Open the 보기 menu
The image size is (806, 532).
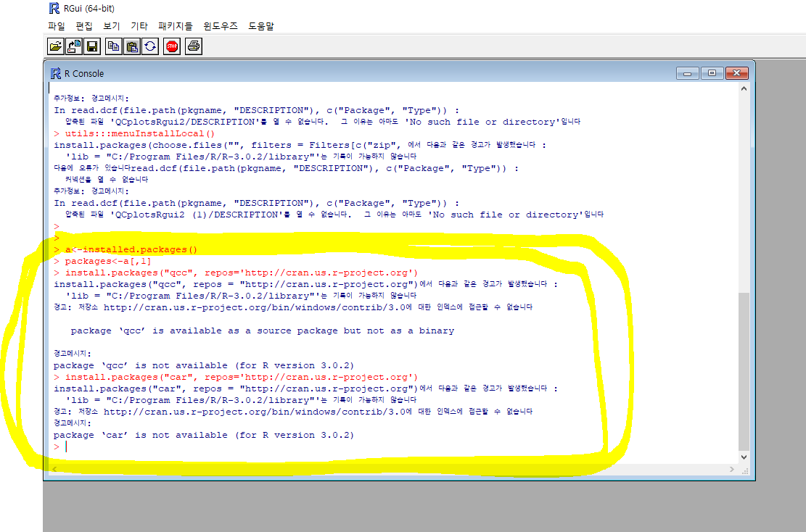point(112,26)
